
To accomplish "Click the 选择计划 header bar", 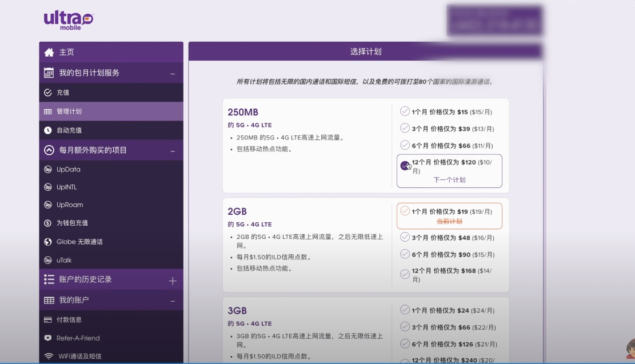I will pyautogui.click(x=365, y=51).
